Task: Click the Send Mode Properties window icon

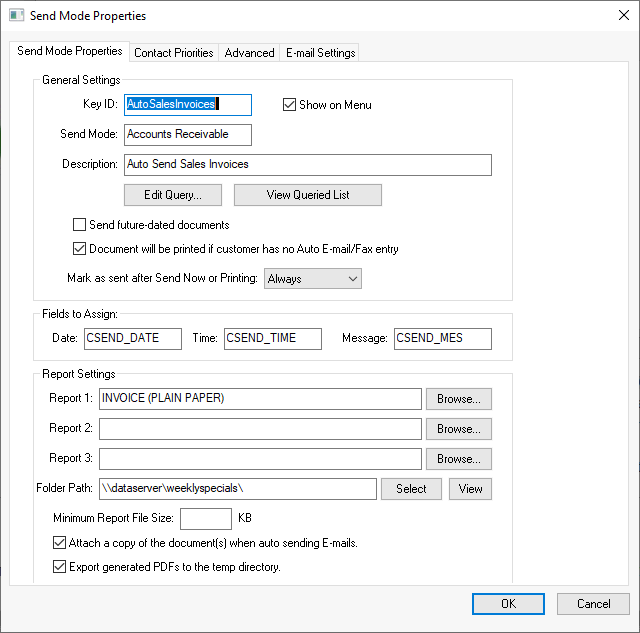Action: (15, 16)
